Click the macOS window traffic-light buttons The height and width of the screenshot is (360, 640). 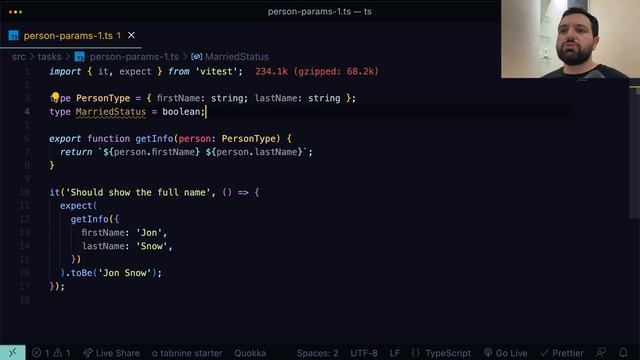[x=16, y=12]
